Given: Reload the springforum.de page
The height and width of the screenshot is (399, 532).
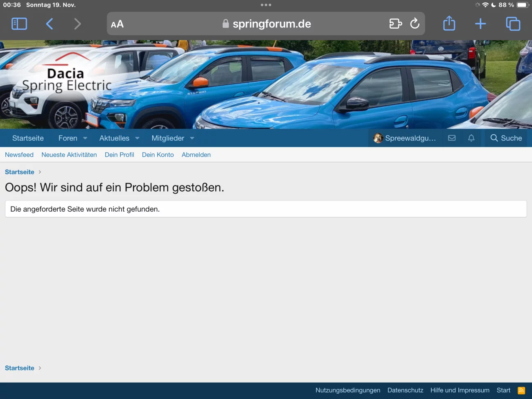Looking at the screenshot, I should click(415, 24).
